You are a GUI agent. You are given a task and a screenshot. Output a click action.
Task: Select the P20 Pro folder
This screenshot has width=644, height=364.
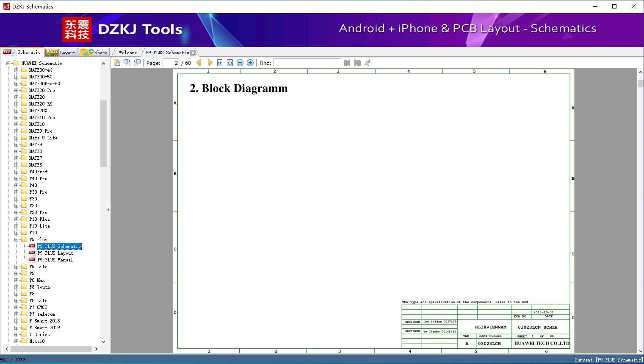(38, 212)
